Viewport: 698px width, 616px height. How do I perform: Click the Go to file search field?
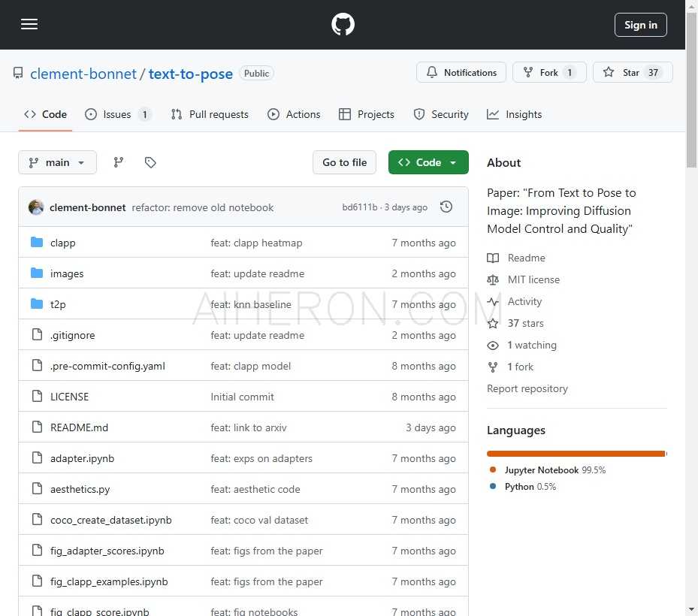(x=344, y=162)
